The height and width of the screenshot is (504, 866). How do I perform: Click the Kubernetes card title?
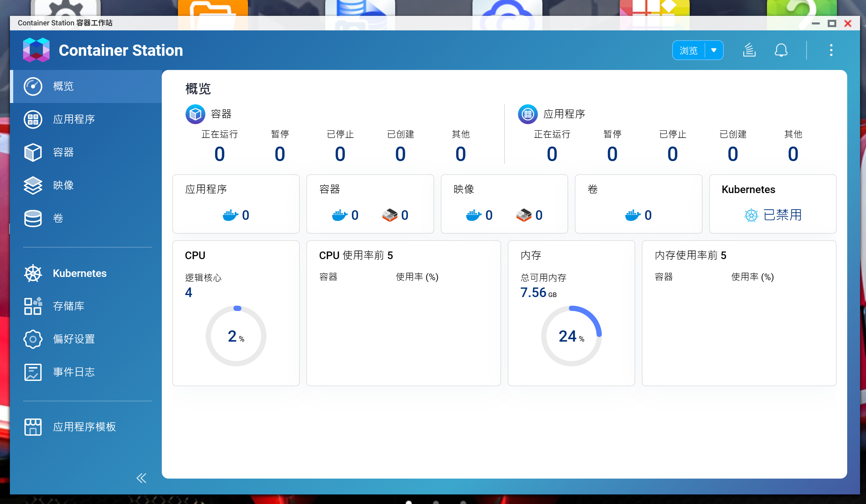(748, 189)
